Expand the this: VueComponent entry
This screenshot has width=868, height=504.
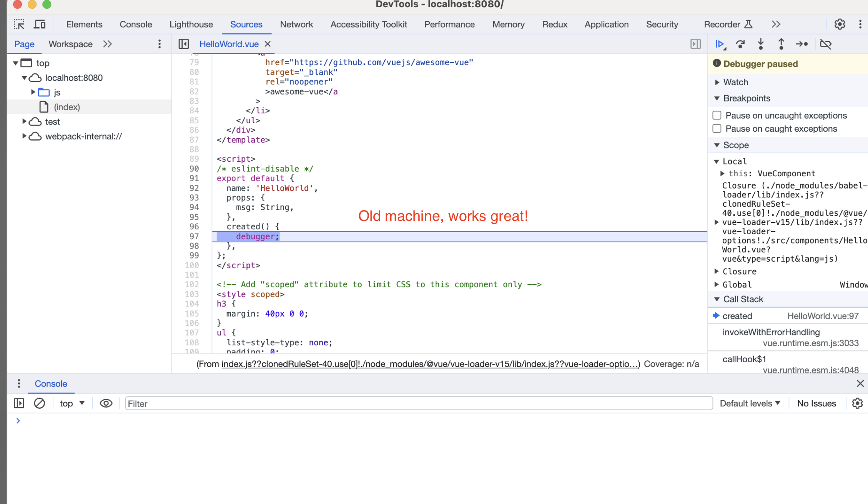[x=722, y=174]
